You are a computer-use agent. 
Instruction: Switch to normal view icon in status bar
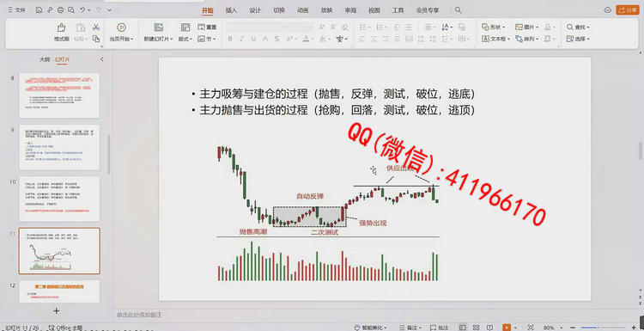[x=463, y=328]
